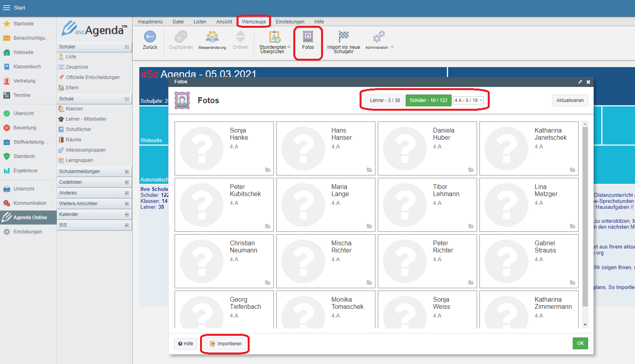The image size is (635, 364).
Task: Click Massenänderung people icon
Action: pos(212,37)
